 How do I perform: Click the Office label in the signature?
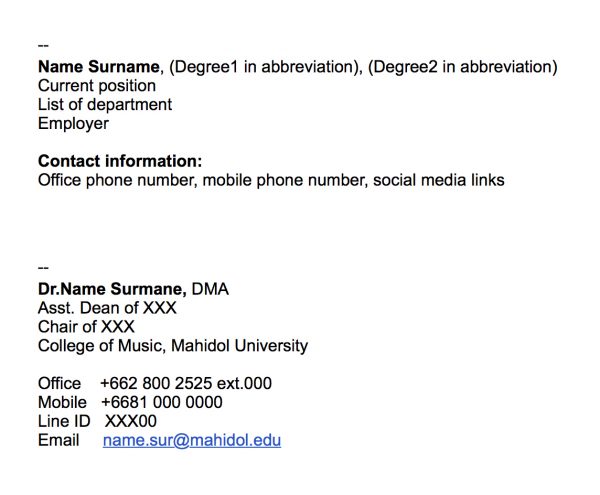[59, 383]
